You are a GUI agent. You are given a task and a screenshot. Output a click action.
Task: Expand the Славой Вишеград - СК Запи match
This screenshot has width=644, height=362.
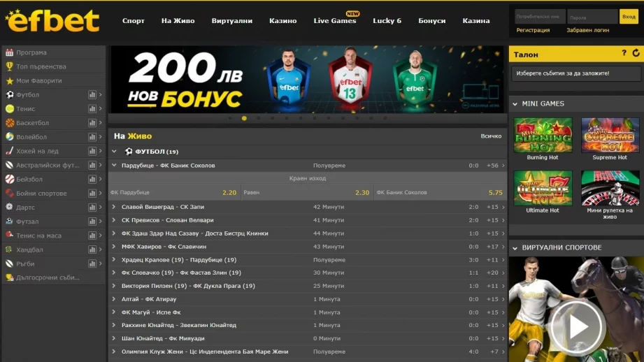114,207
